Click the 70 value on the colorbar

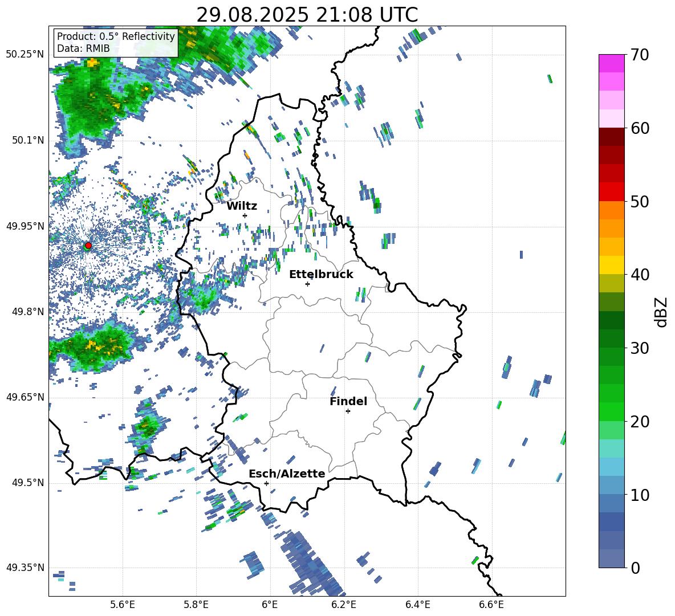pyautogui.click(x=639, y=55)
